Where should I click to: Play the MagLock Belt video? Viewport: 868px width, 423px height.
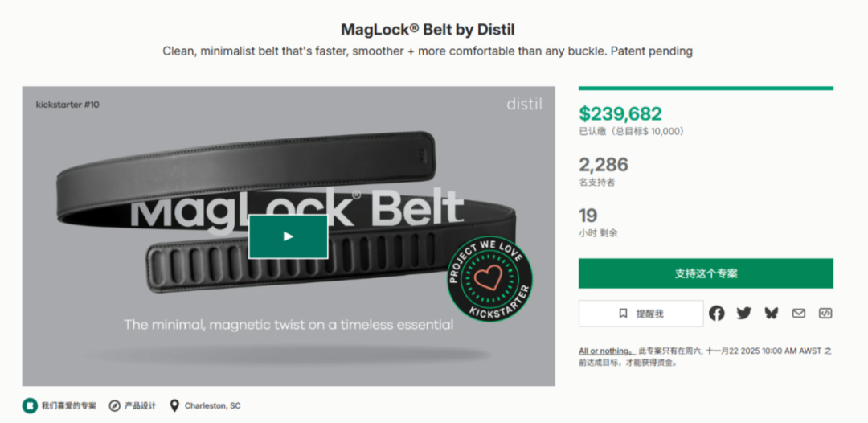click(x=288, y=236)
